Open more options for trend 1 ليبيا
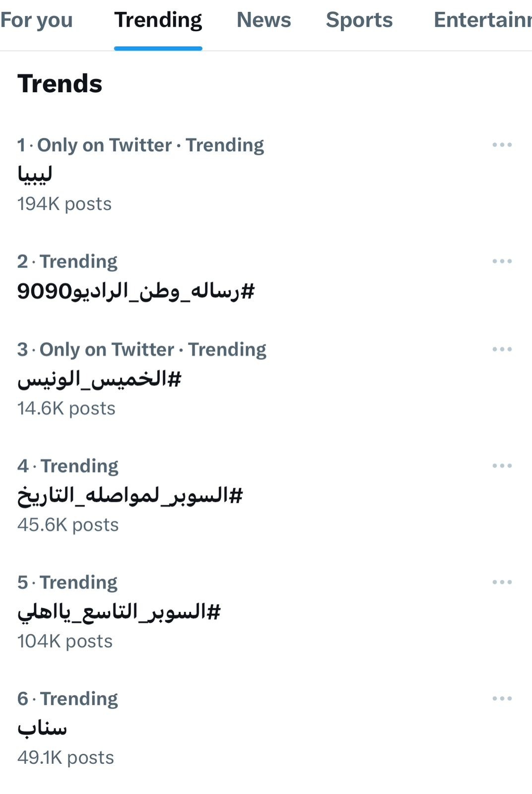Viewport: 532px width, 794px height. (x=502, y=145)
